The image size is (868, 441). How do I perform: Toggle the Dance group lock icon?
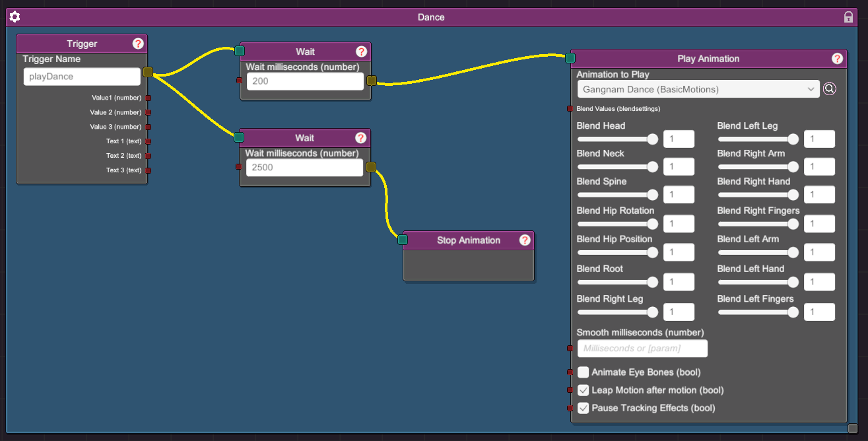(848, 17)
